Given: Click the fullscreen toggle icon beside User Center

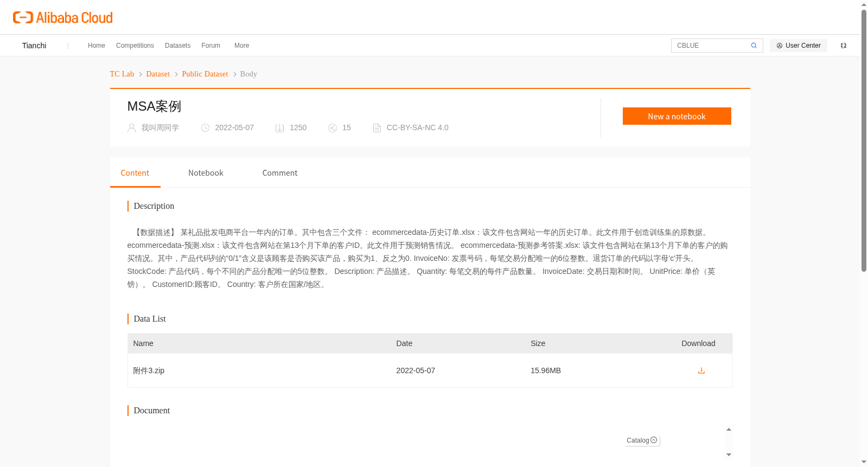Looking at the screenshot, I should pos(844,46).
